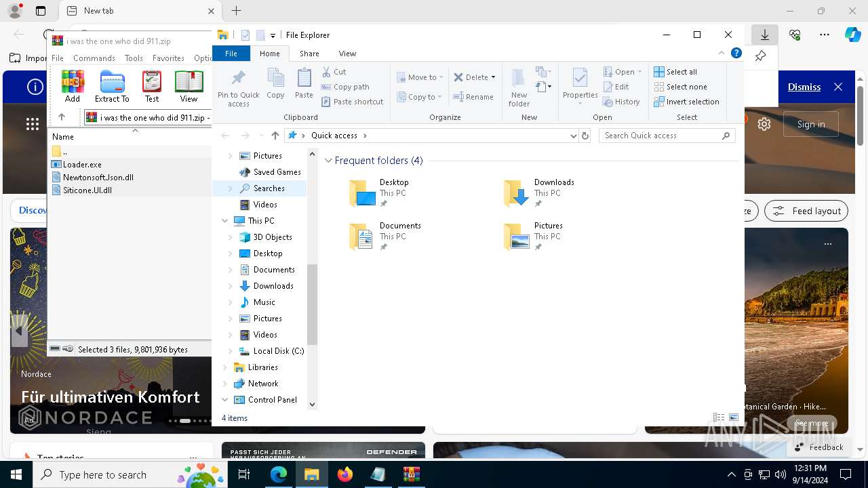Viewport: 868px width, 488px height.
Task: Expand the Libraries tree node
Action: 224,367
